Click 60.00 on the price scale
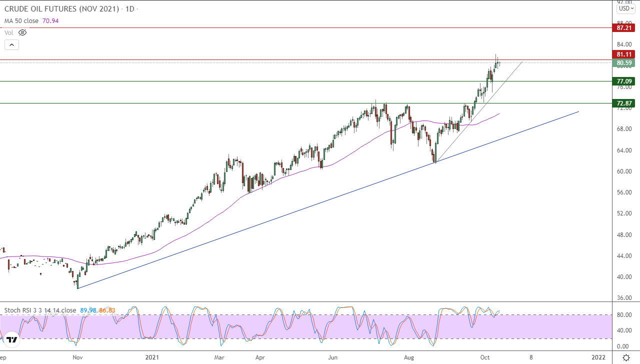 pyautogui.click(x=624, y=171)
